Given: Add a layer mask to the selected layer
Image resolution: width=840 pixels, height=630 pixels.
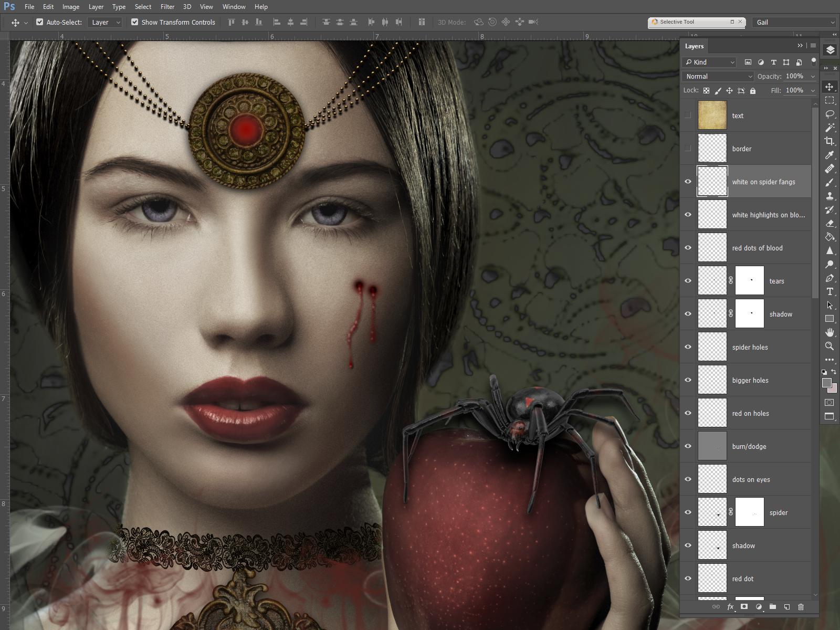Looking at the screenshot, I should click(x=744, y=606).
